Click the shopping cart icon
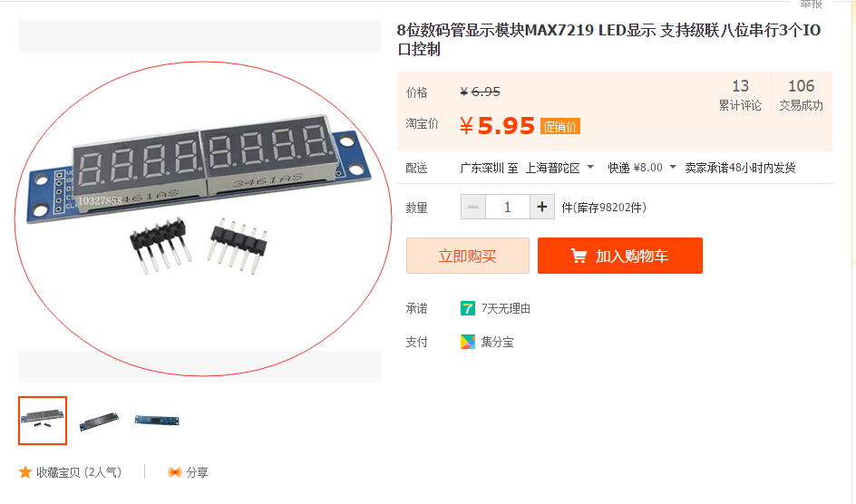 click(579, 256)
